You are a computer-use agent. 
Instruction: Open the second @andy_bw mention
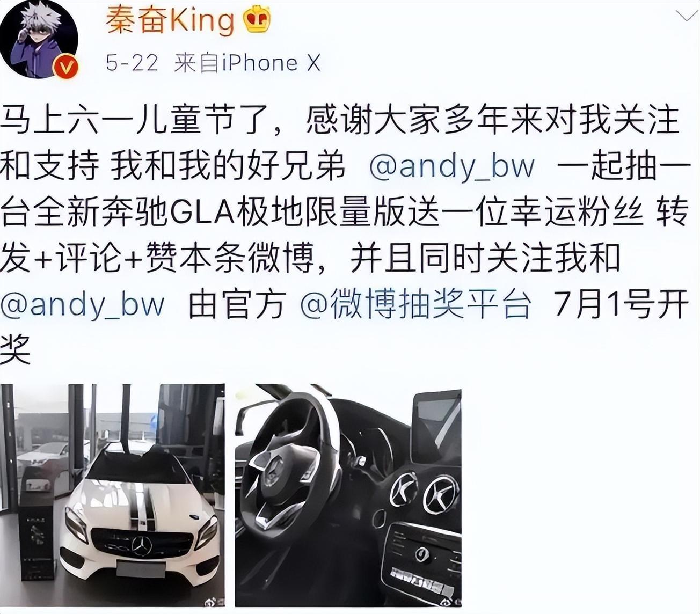[82, 305]
